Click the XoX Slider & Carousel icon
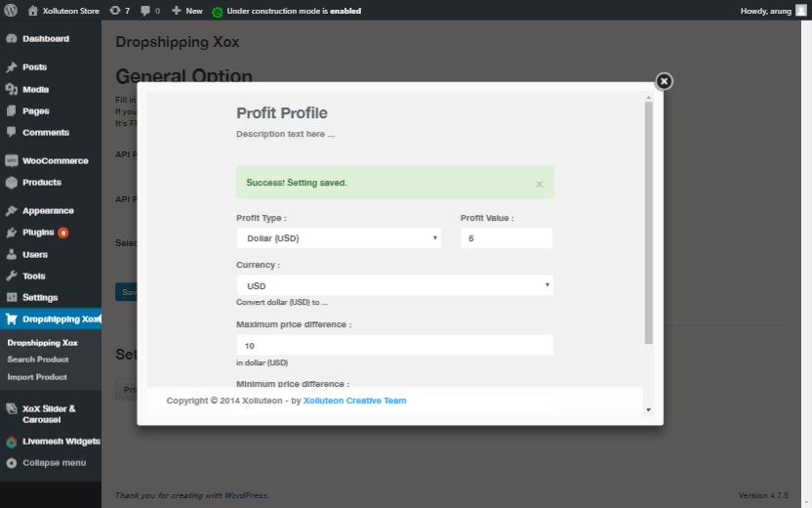812x508 pixels. pos(12,408)
